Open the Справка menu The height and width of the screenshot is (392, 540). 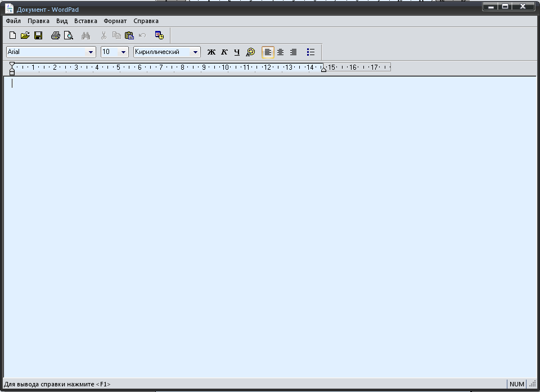(x=146, y=21)
